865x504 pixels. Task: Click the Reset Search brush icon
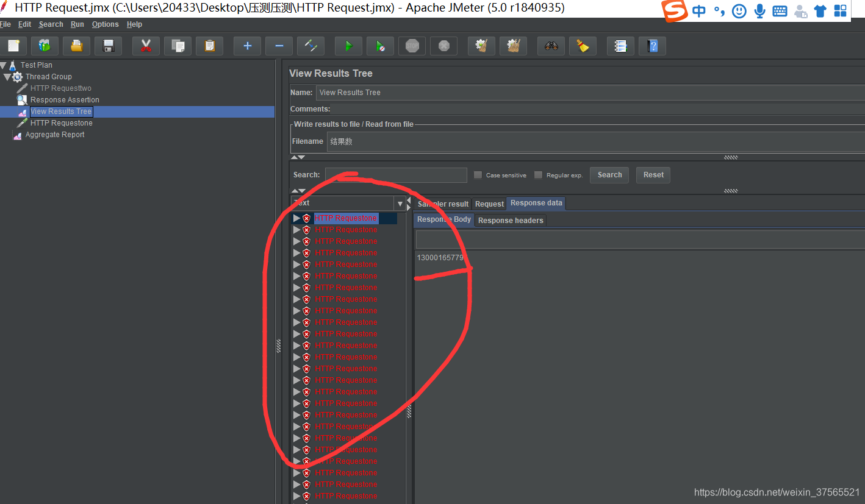tap(583, 46)
